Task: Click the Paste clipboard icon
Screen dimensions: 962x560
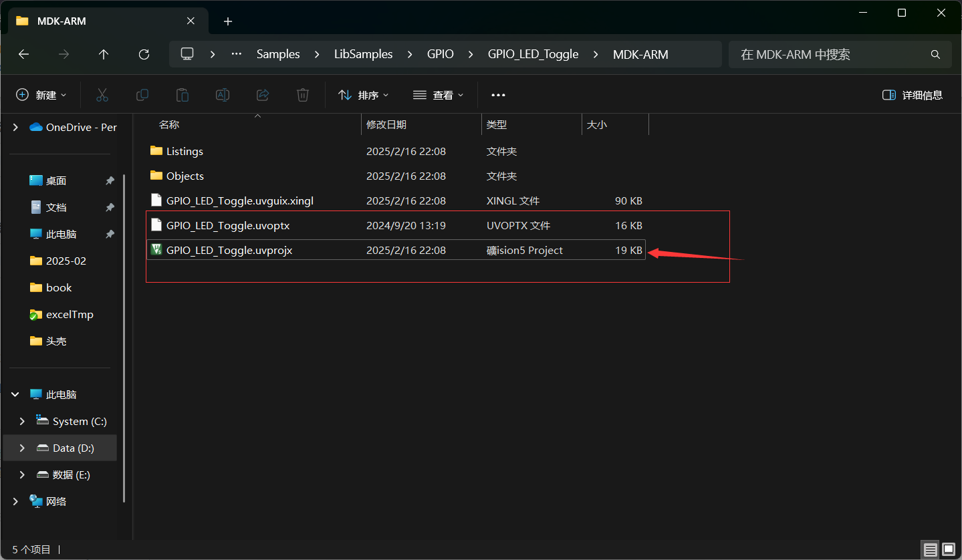Action: click(182, 95)
